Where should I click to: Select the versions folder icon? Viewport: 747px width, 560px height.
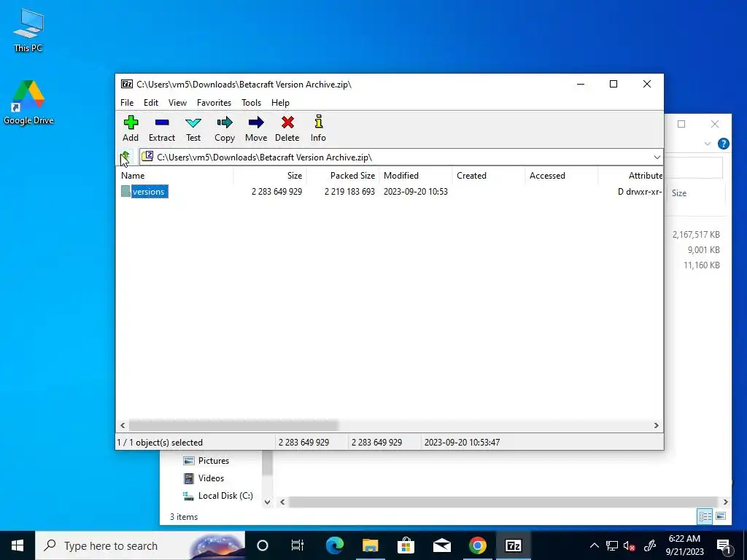pos(125,192)
